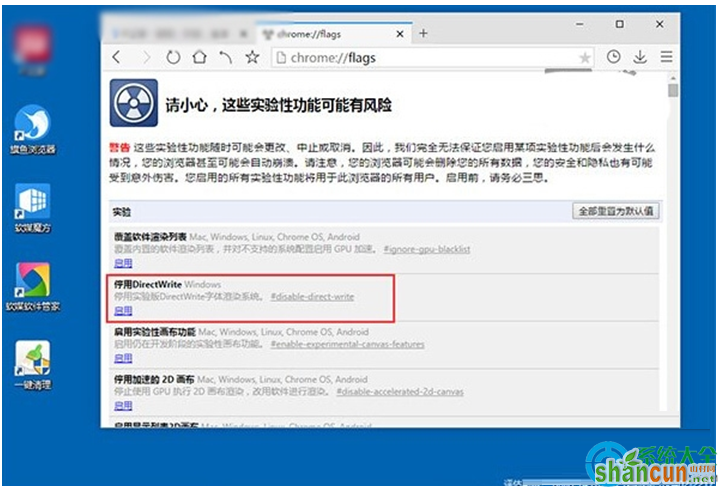Click the 停用加速的 2D 画布 title

tap(154, 379)
